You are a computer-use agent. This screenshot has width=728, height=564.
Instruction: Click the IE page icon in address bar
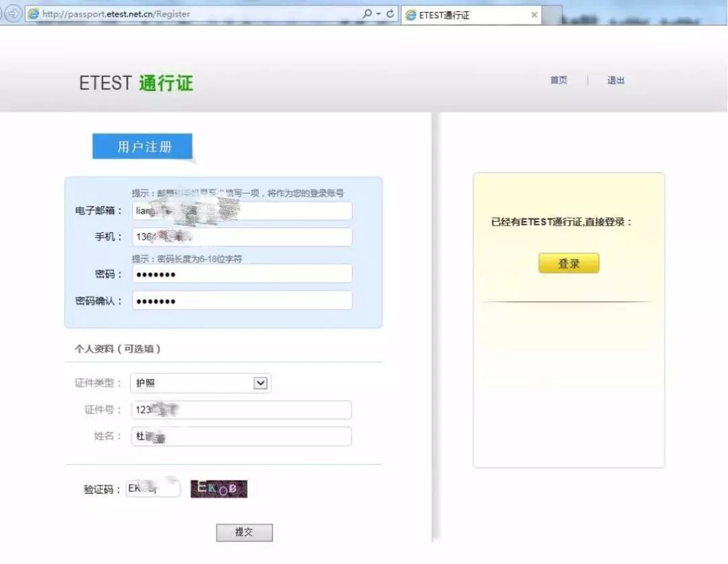pos(33,14)
